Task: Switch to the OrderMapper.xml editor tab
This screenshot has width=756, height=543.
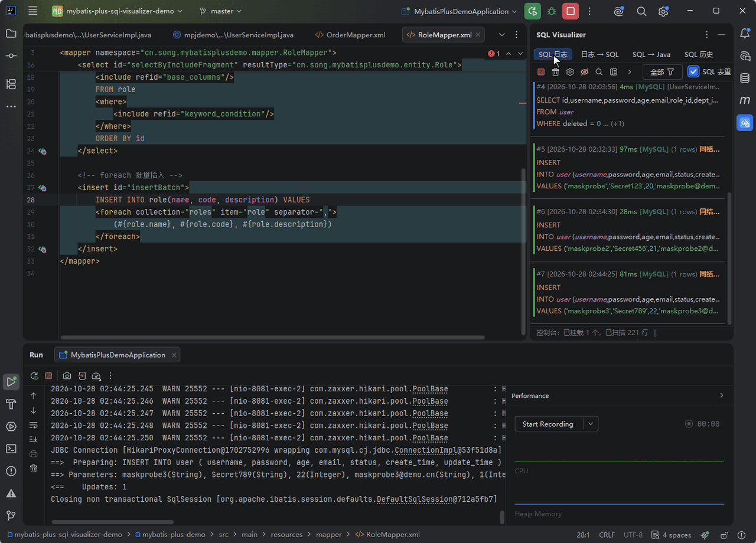Action: 350,35
